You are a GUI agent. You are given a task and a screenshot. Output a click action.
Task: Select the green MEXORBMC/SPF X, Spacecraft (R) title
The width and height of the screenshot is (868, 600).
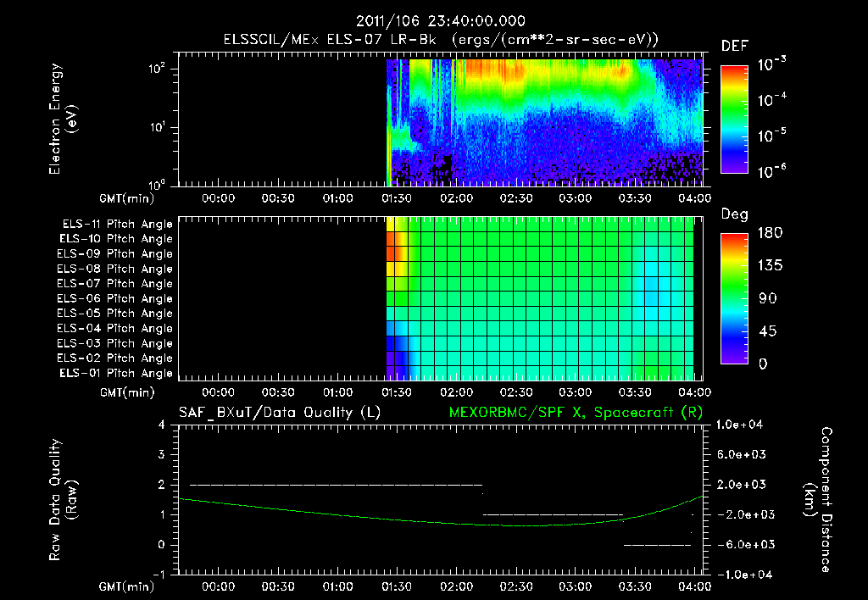(x=576, y=413)
